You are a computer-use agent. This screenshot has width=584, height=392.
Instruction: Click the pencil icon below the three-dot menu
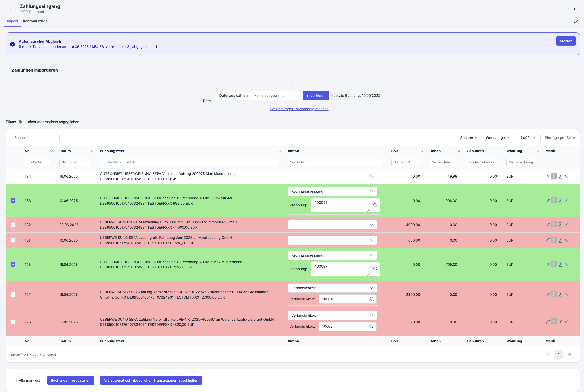pyautogui.click(x=576, y=21)
